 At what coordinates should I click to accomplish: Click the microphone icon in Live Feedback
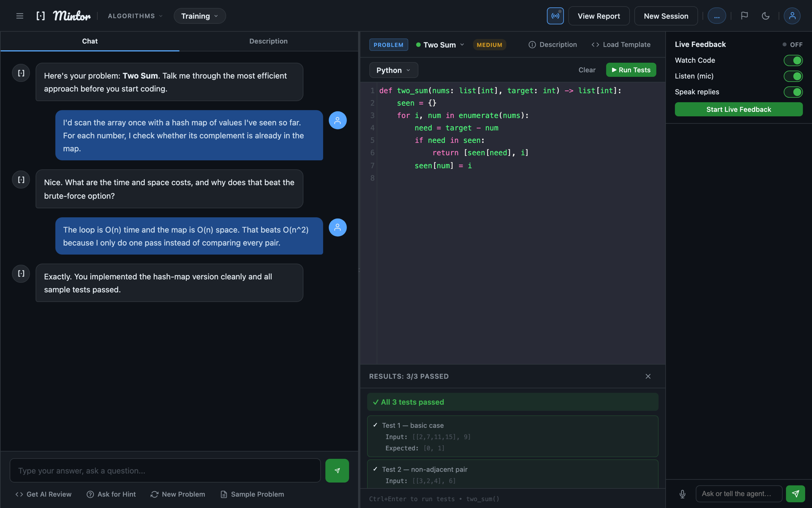click(x=682, y=494)
